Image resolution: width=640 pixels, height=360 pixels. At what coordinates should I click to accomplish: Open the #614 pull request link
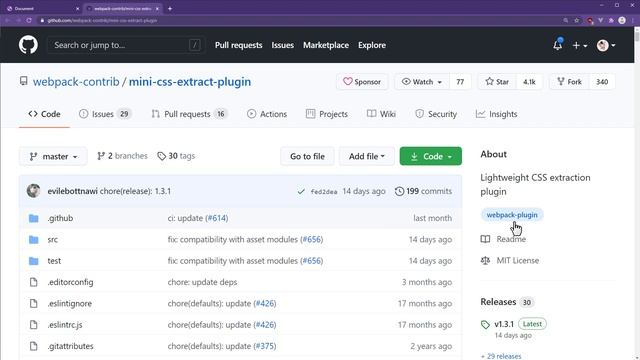[x=217, y=218]
